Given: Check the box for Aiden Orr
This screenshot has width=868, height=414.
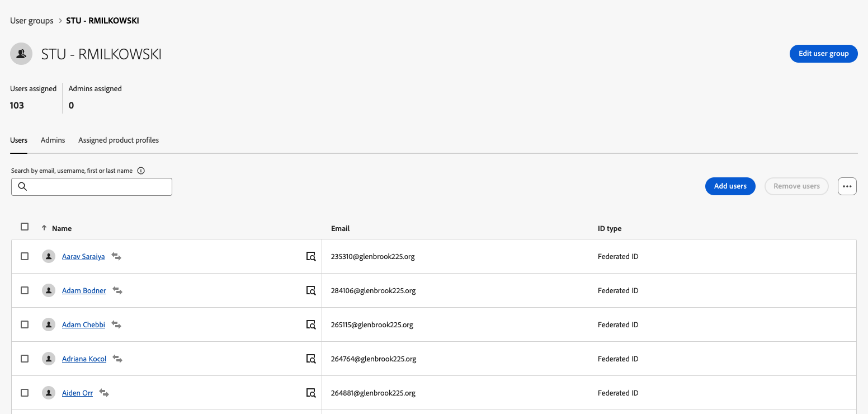Looking at the screenshot, I should tap(25, 393).
